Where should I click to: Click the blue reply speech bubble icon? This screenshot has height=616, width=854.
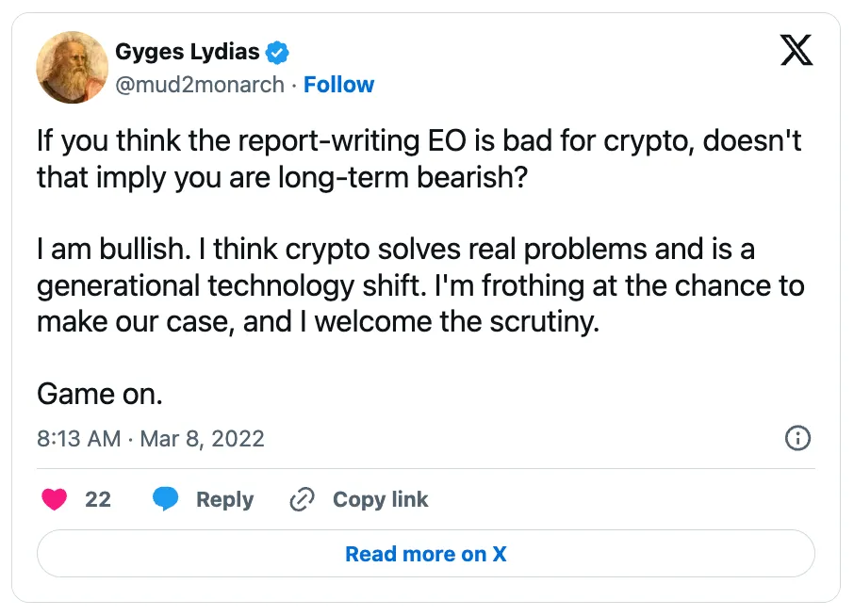[166, 499]
